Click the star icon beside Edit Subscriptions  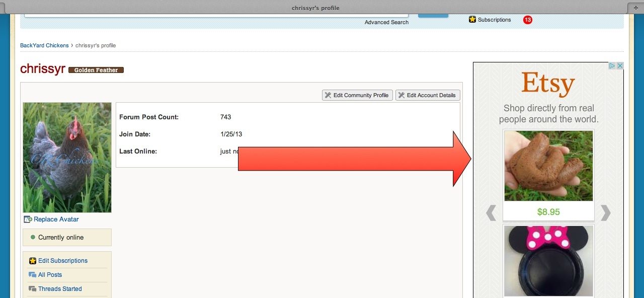[33, 261]
